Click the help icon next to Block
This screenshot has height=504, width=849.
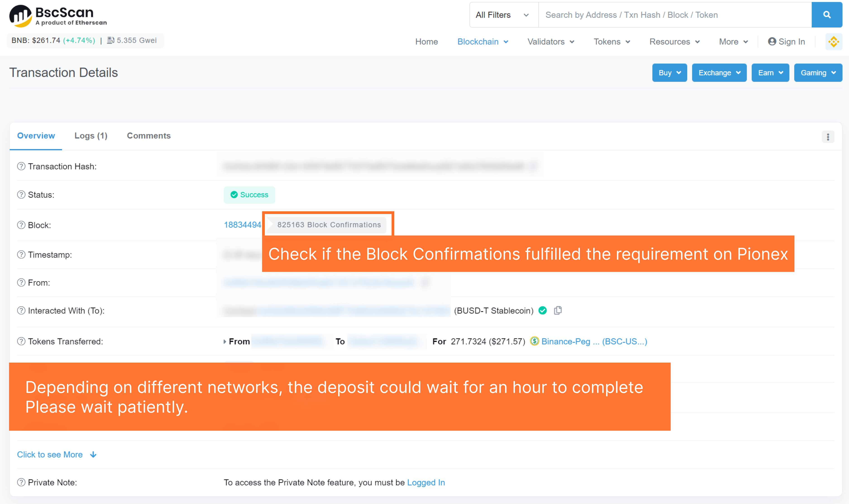pos(21,225)
